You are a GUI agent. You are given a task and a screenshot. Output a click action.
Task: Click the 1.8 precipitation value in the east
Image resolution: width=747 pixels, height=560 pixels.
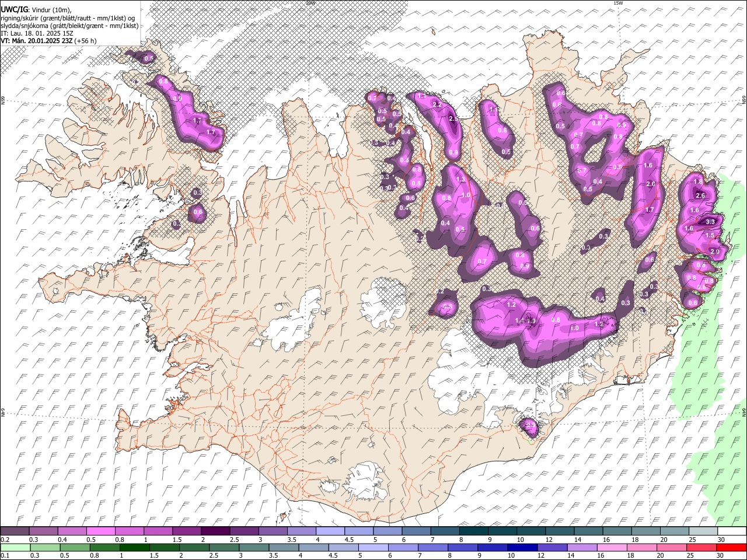tap(699, 182)
